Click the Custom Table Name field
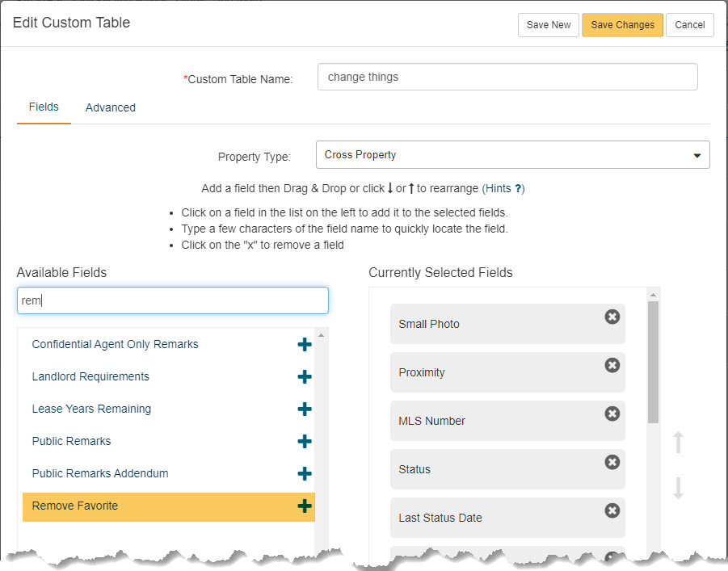The image size is (728, 571). [507, 77]
